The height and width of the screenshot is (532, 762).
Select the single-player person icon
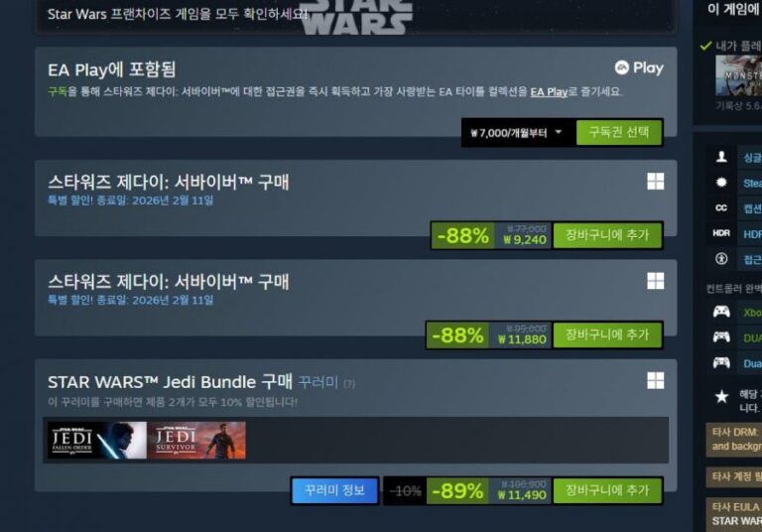coord(721,157)
